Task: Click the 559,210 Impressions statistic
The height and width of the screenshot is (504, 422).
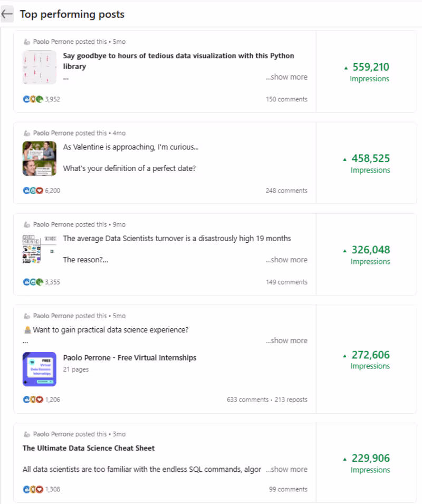Action: tap(369, 72)
